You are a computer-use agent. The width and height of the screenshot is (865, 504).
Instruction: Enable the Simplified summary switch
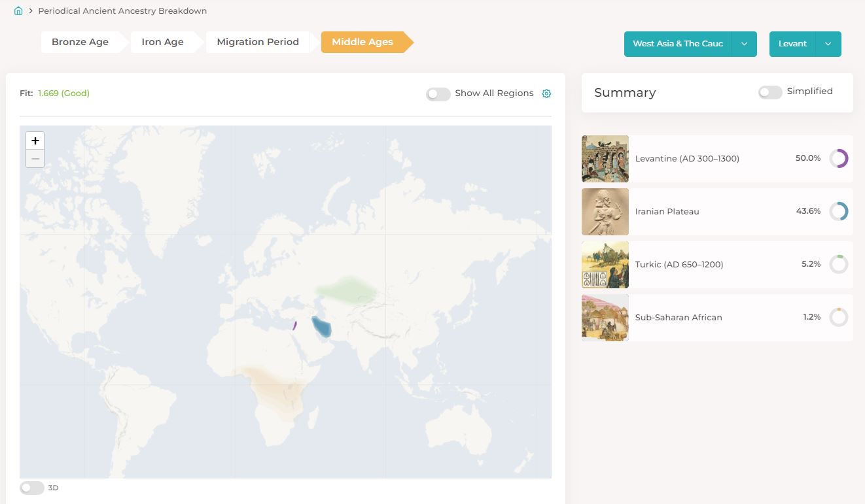[770, 92]
